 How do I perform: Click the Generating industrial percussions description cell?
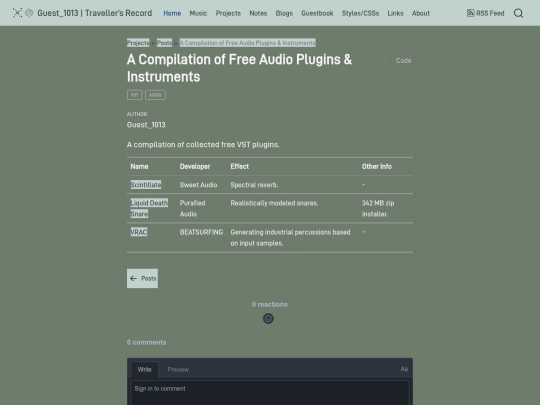point(290,238)
